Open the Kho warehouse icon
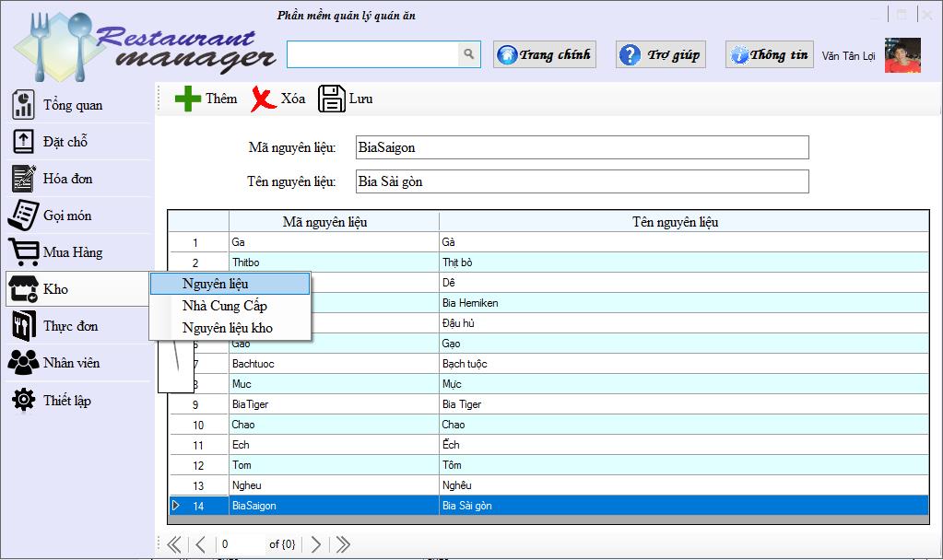The height and width of the screenshot is (560, 943). click(x=23, y=289)
